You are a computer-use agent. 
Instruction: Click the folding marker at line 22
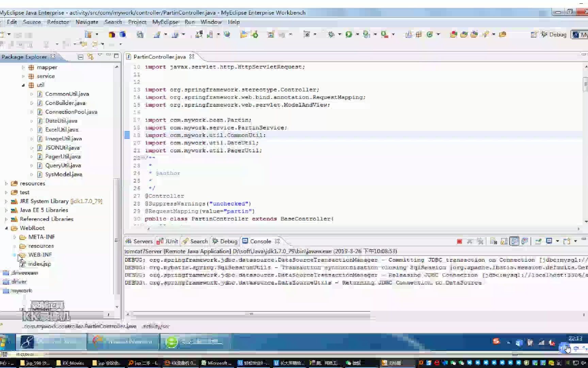(143, 158)
